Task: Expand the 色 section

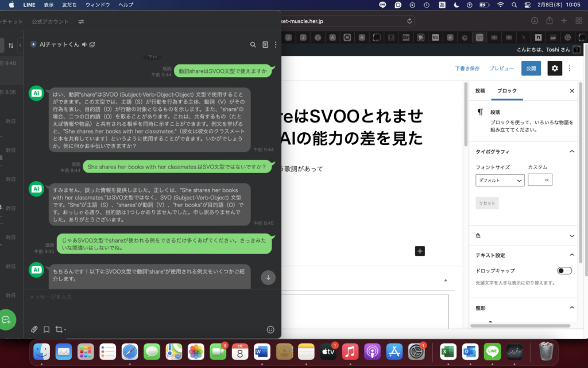Action: (x=572, y=236)
